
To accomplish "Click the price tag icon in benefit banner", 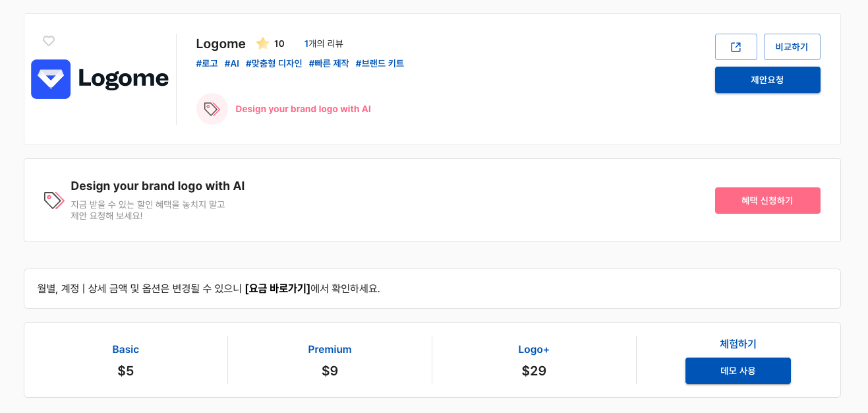I will 53,200.
